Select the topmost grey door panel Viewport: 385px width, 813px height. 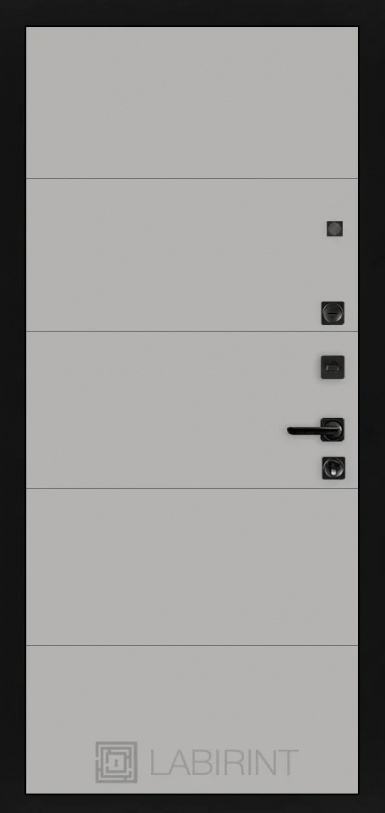[x=192, y=103]
